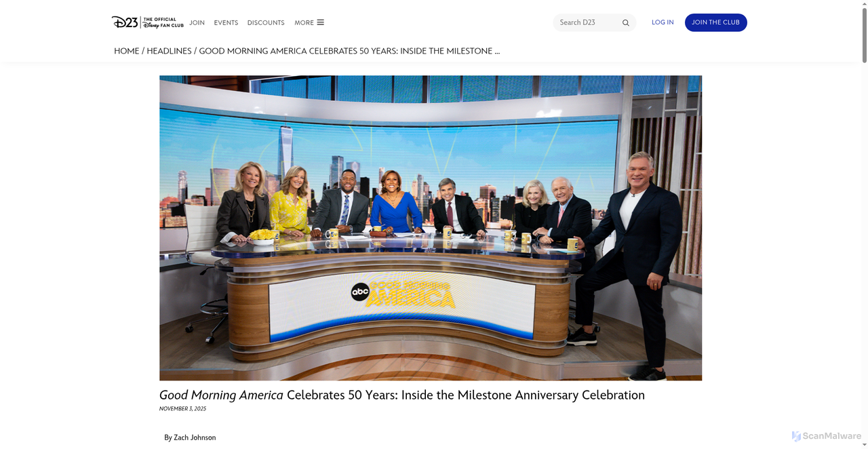
Task: Click the article headline about 50 Years celebration
Action: [x=401, y=395]
